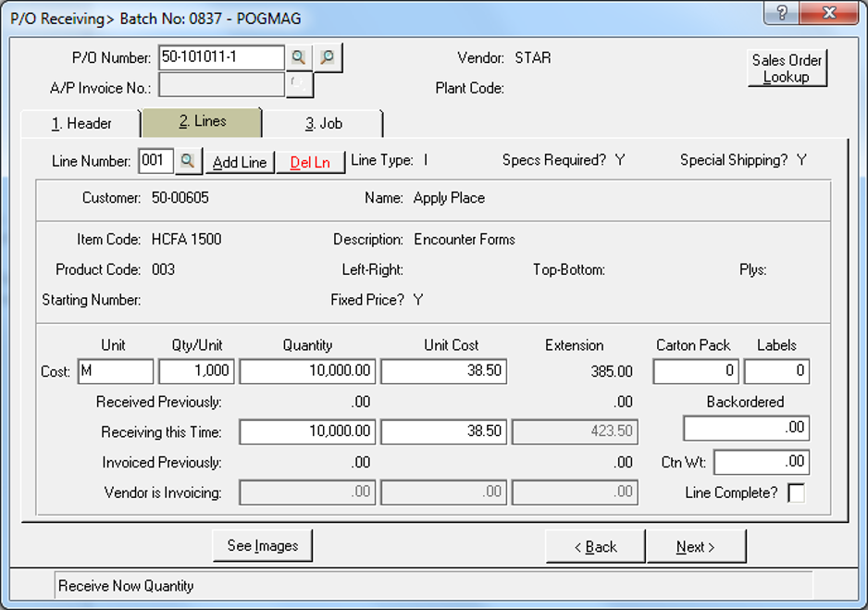Click the Fixed Price? label
The image size is (868, 610).
(367, 300)
